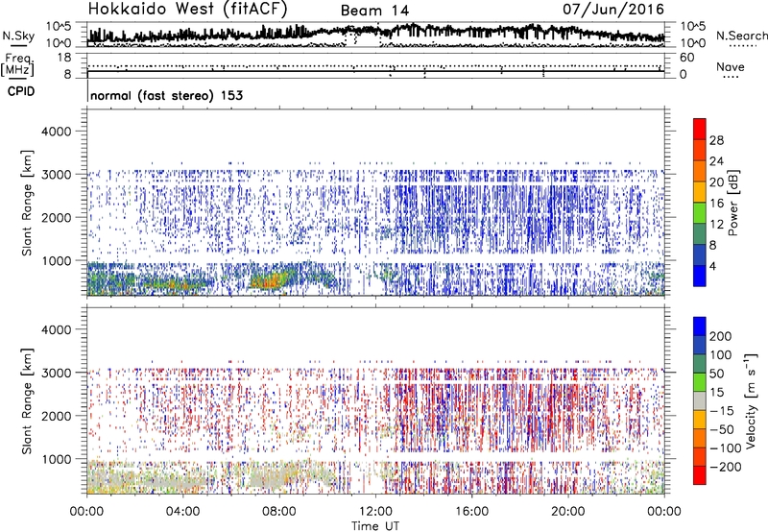
Task: Pick the light green segment of Power colorbar
Action: (x=700, y=213)
